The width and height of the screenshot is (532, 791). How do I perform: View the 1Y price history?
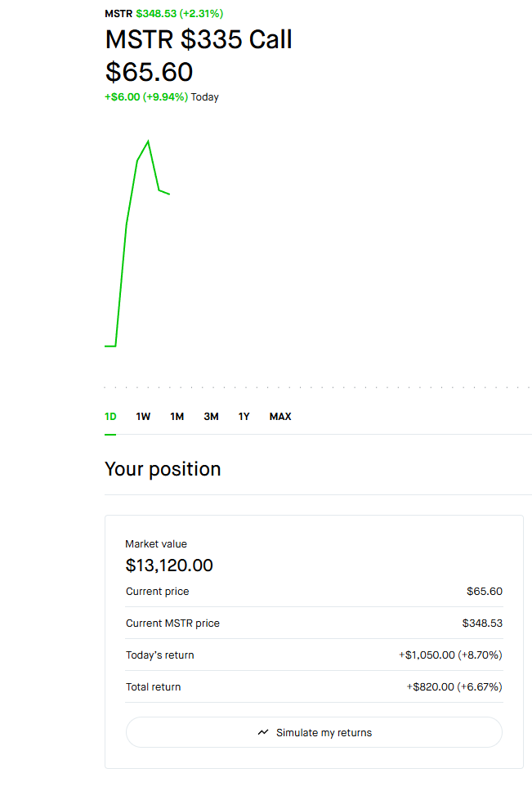244,416
